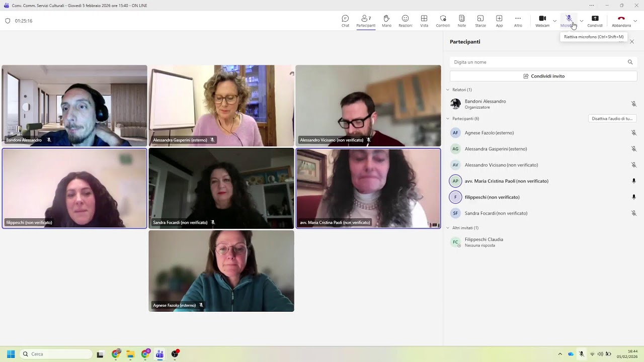
Task: Raise hand with the Mano button
Action: click(386, 21)
